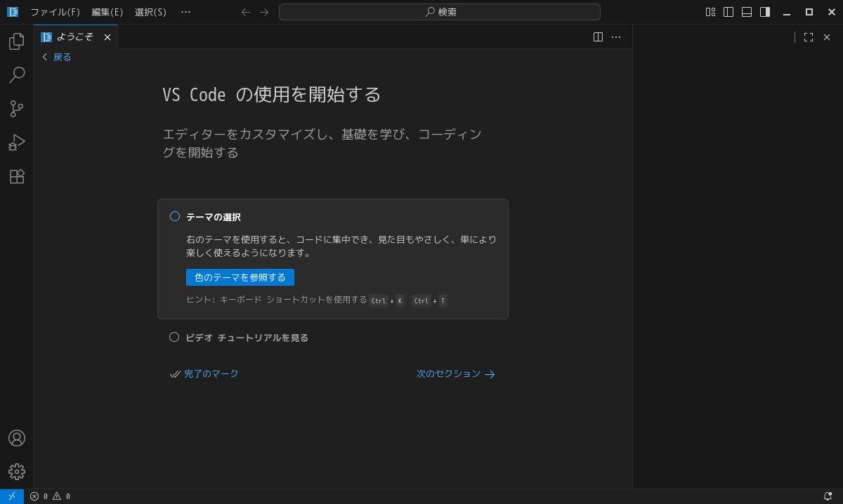Click the テーマの選択 step title
843x504 pixels.
tap(214, 217)
